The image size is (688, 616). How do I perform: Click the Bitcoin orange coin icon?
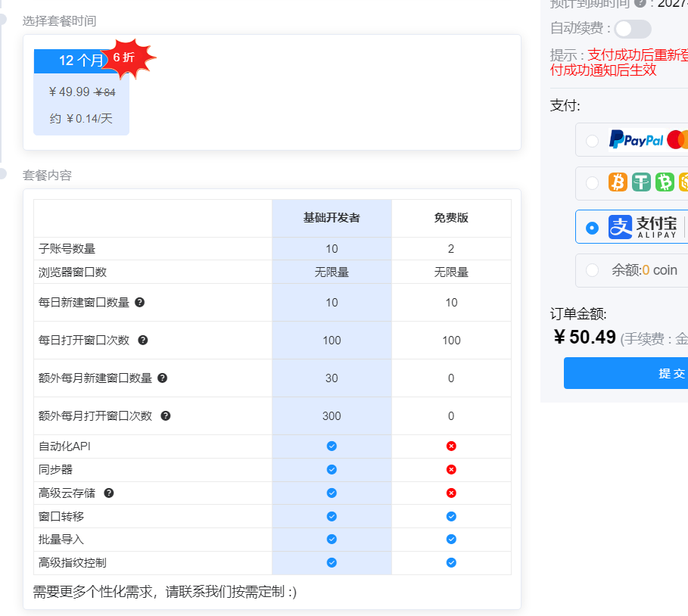click(x=618, y=182)
